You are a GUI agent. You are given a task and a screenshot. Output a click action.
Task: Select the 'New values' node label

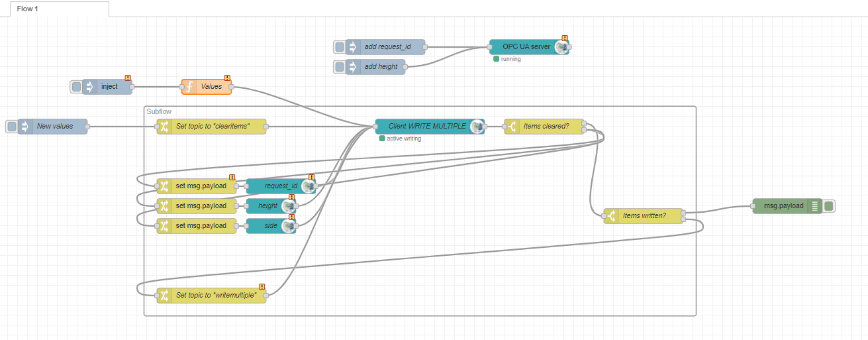click(55, 127)
